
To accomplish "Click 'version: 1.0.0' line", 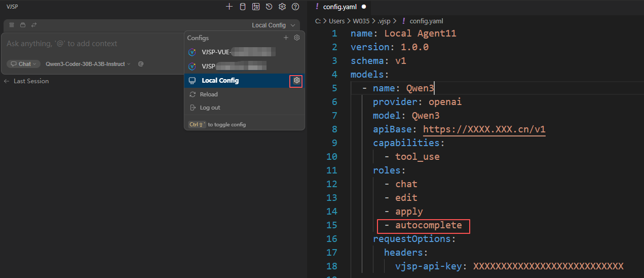I will pos(390,47).
